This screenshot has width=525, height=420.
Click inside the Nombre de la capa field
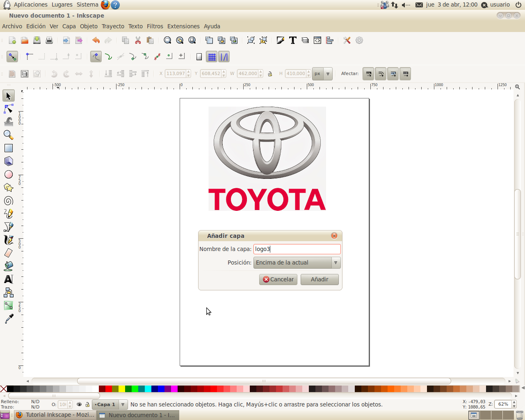tap(297, 249)
